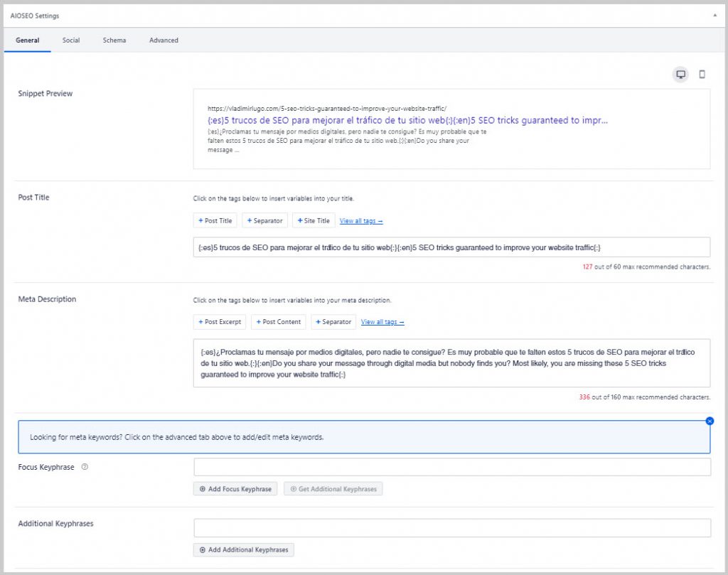Click the Focus Keyphrase help icon
The width and height of the screenshot is (728, 575).
tap(85, 467)
